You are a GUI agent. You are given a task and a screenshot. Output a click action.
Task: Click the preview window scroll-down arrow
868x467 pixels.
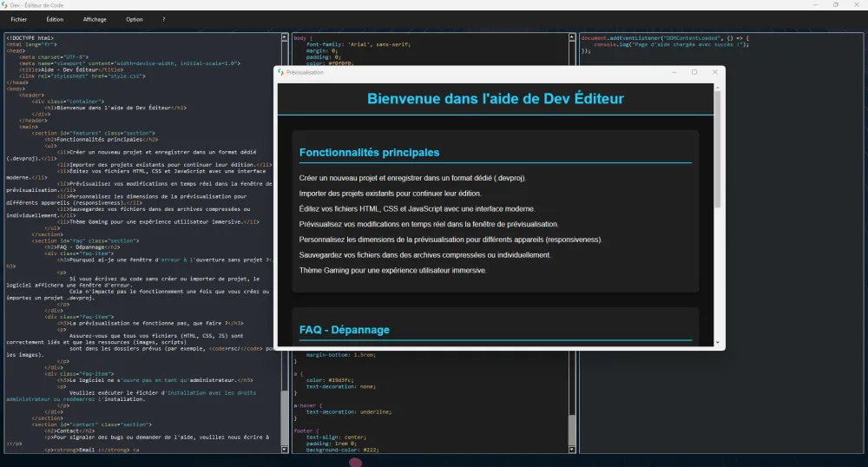[x=718, y=343]
